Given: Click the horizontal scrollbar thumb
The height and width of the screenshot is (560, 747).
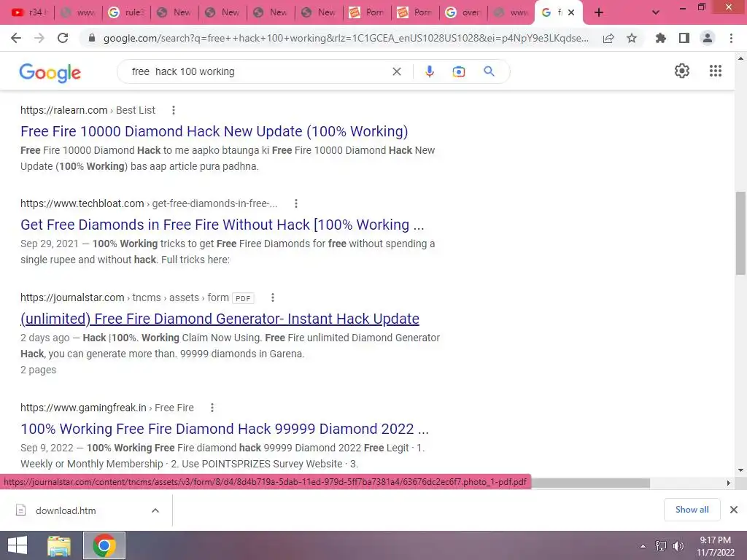Looking at the screenshot, I should (591, 483).
